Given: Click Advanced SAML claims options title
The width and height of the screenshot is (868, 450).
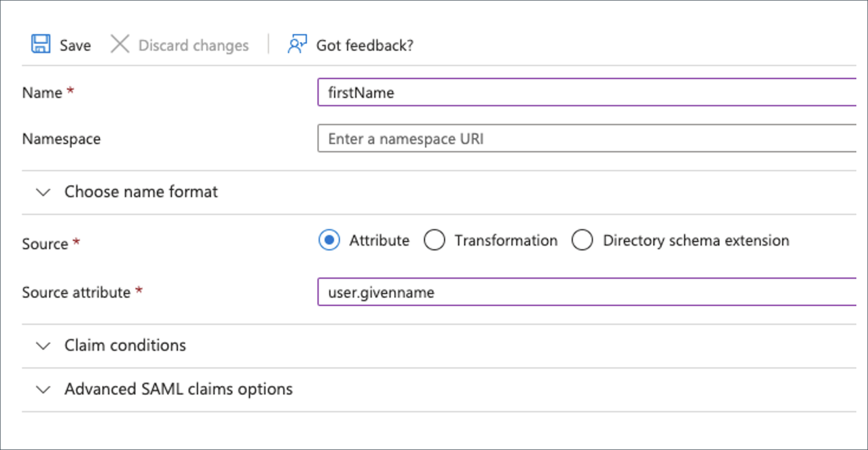Looking at the screenshot, I should tap(179, 389).
